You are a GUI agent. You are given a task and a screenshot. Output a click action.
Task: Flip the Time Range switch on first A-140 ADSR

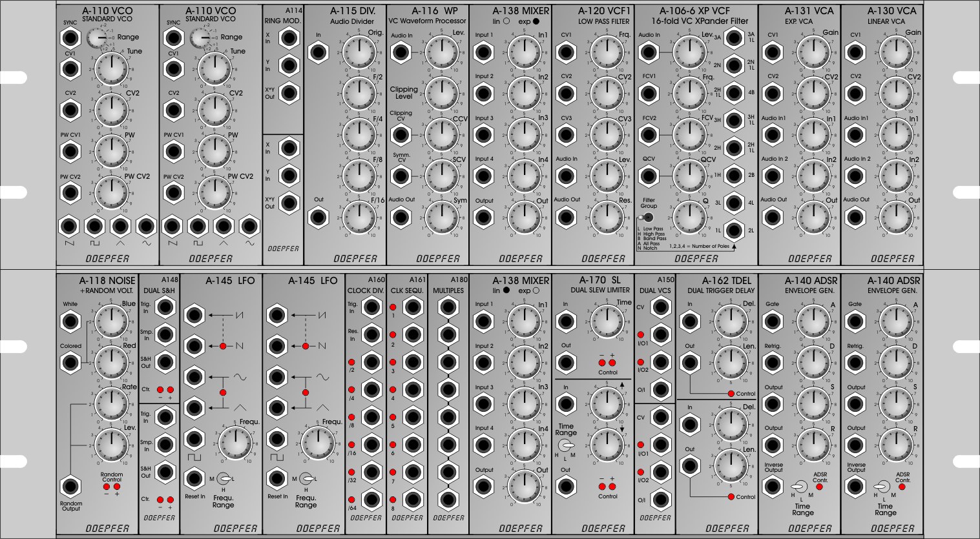(800, 487)
